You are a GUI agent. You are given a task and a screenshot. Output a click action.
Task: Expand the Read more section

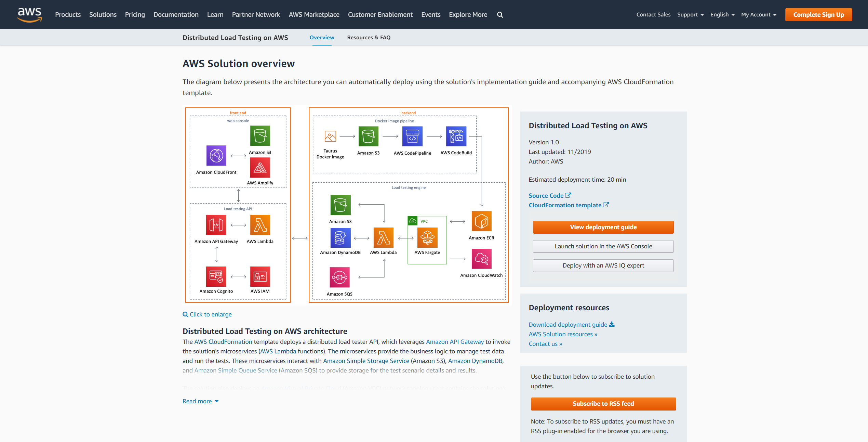pyautogui.click(x=200, y=401)
